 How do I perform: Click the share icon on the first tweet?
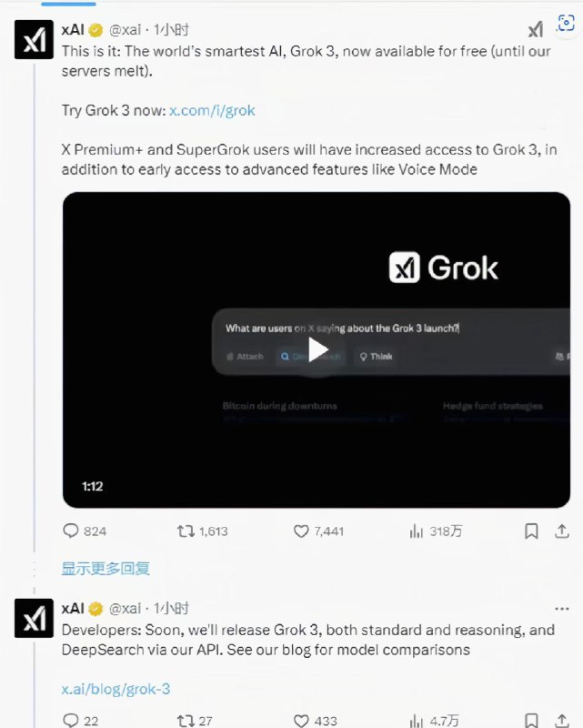coord(562,531)
